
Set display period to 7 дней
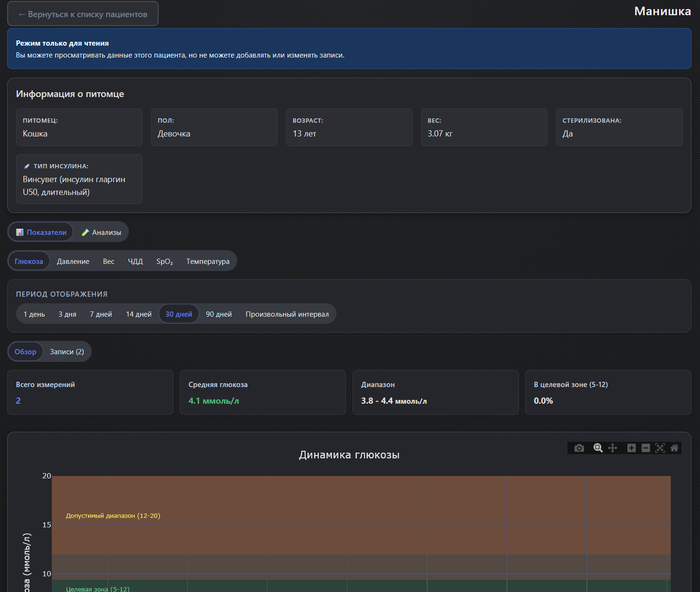[101, 314]
